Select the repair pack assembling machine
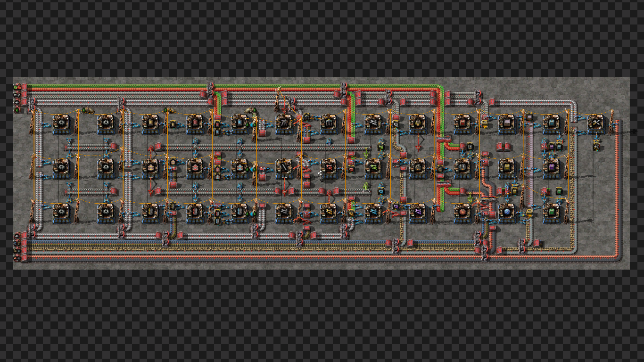This screenshot has height=362, width=644. click(x=596, y=123)
